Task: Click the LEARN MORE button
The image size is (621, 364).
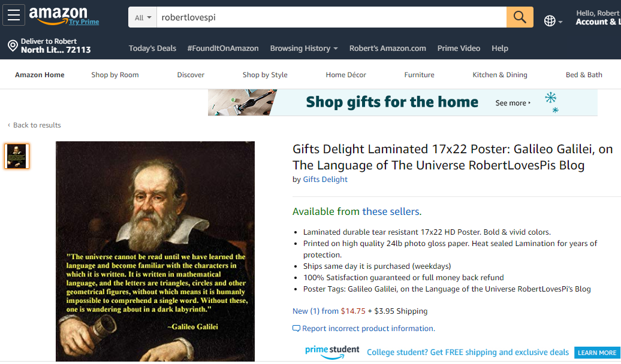Action: point(597,353)
